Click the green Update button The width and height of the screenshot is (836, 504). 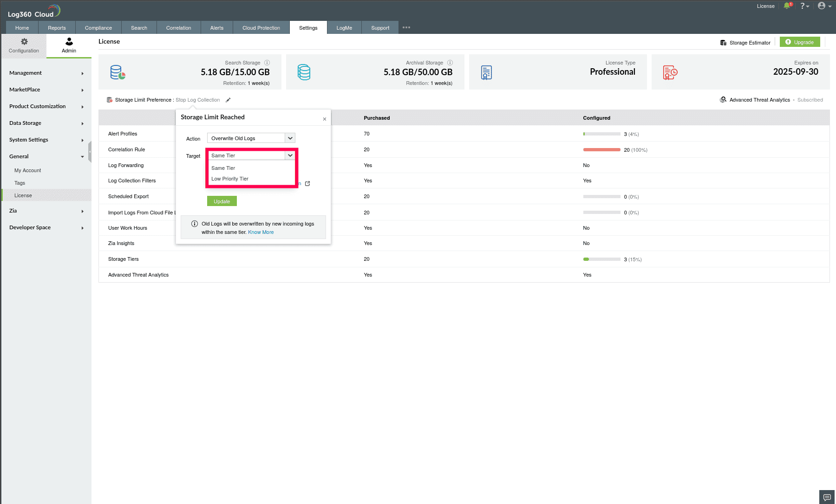[x=222, y=201]
